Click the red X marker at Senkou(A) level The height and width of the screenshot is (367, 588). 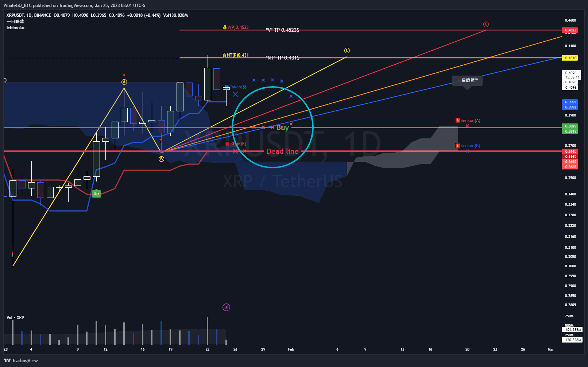point(467,126)
